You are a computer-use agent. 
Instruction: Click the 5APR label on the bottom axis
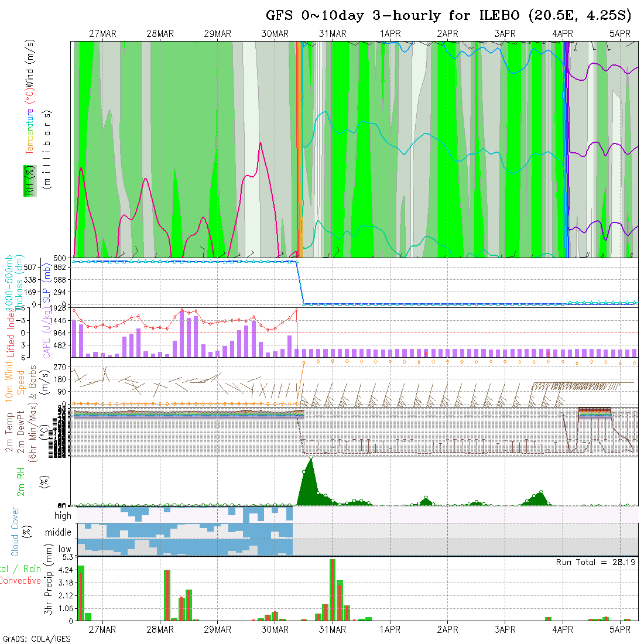click(620, 629)
